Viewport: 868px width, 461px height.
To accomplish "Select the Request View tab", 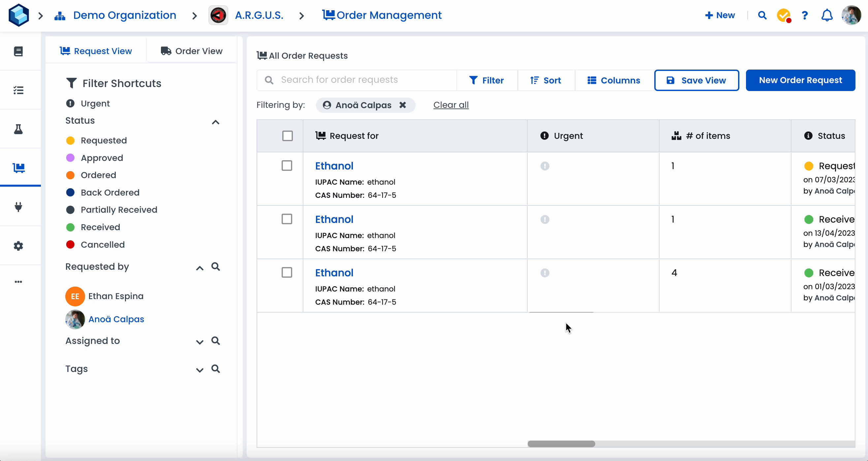I will [96, 51].
